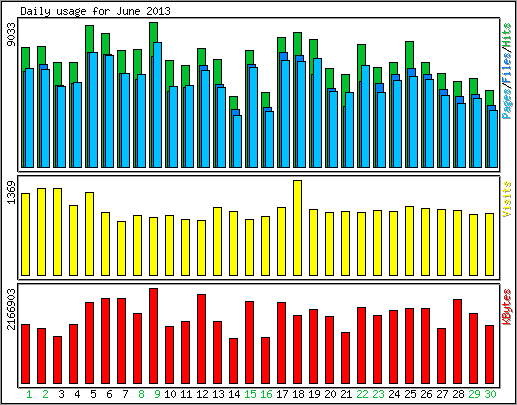Click day 28 label on the x-axis
Image resolution: width=517 pixels, height=405 pixels.
tap(458, 394)
